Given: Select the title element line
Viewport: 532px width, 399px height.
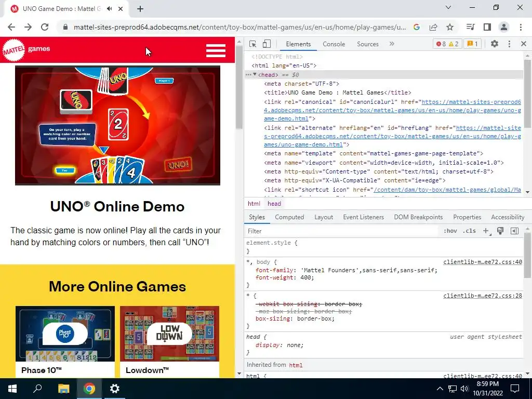Looking at the screenshot, I should pyautogui.click(x=338, y=92).
